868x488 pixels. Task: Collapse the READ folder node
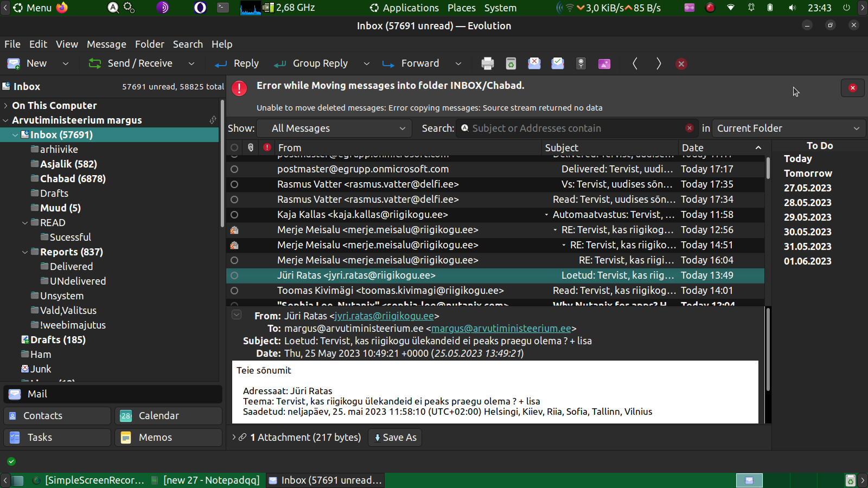(25, 222)
